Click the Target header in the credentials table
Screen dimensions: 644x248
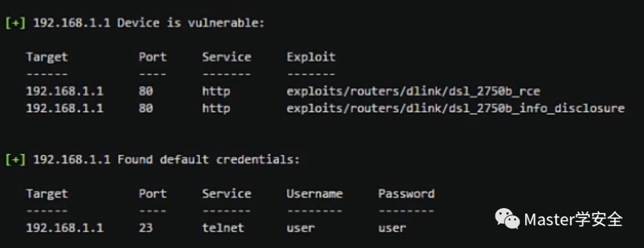pyautogui.click(x=47, y=193)
